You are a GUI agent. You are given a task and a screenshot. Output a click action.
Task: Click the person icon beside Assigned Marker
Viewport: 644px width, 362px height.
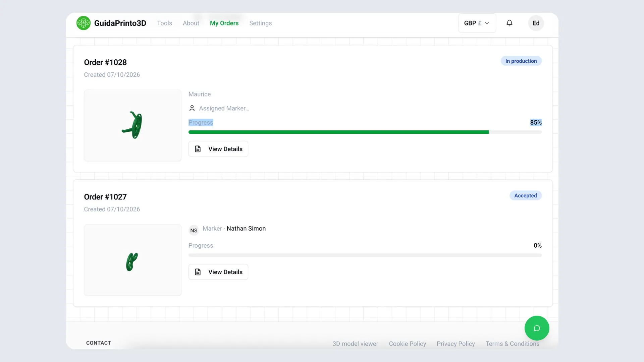point(192,108)
